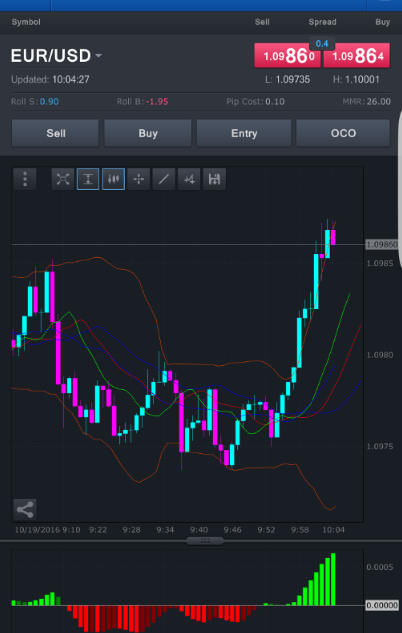Click the tallest green histogram bar

click(x=333, y=579)
